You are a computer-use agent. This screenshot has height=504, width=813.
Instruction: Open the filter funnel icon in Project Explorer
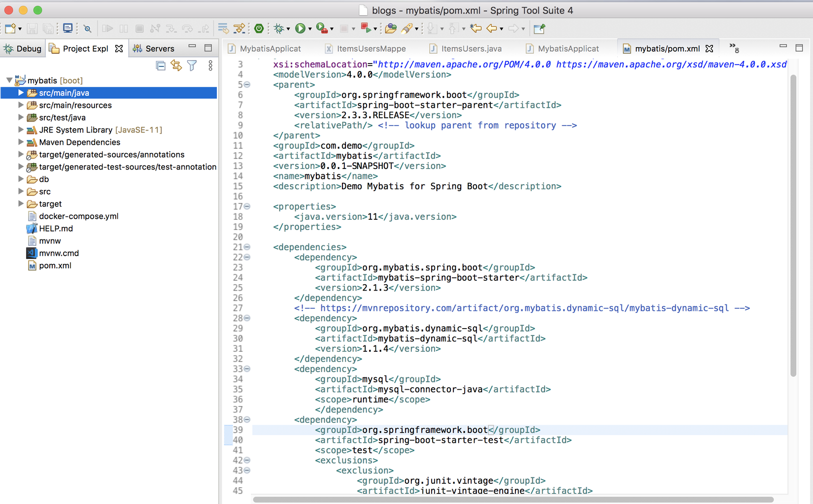pyautogui.click(x=192, y=66)
